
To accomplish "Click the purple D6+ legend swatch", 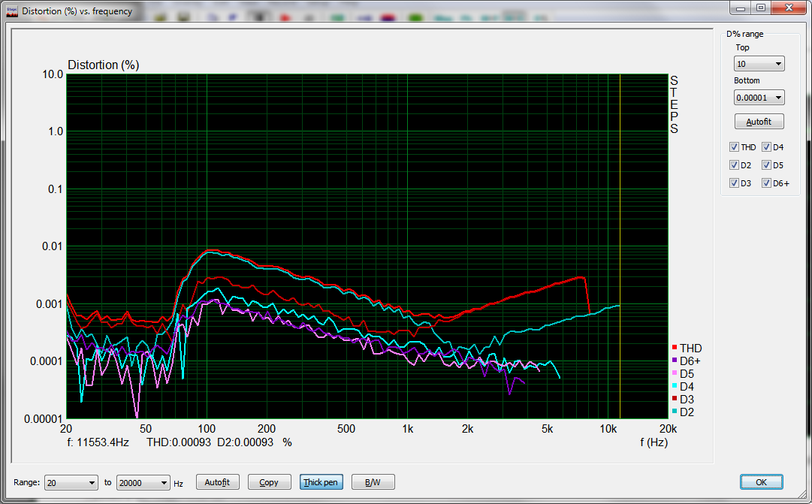I will click(675, 361).
